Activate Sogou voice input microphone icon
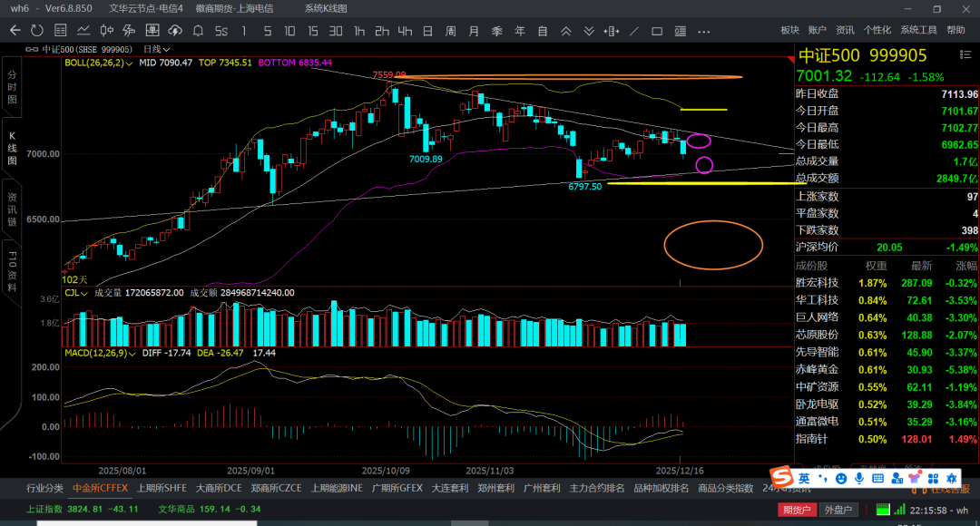Screen dimensions: 980x526 [859, 479]
